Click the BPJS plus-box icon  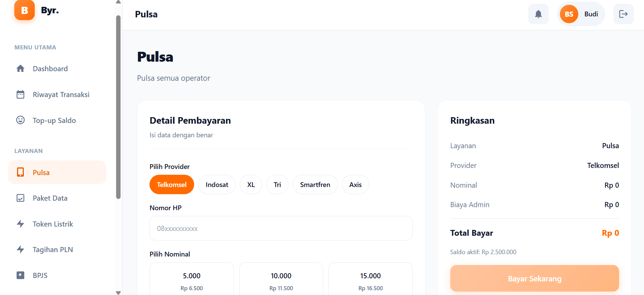click(x=20, y=275)
